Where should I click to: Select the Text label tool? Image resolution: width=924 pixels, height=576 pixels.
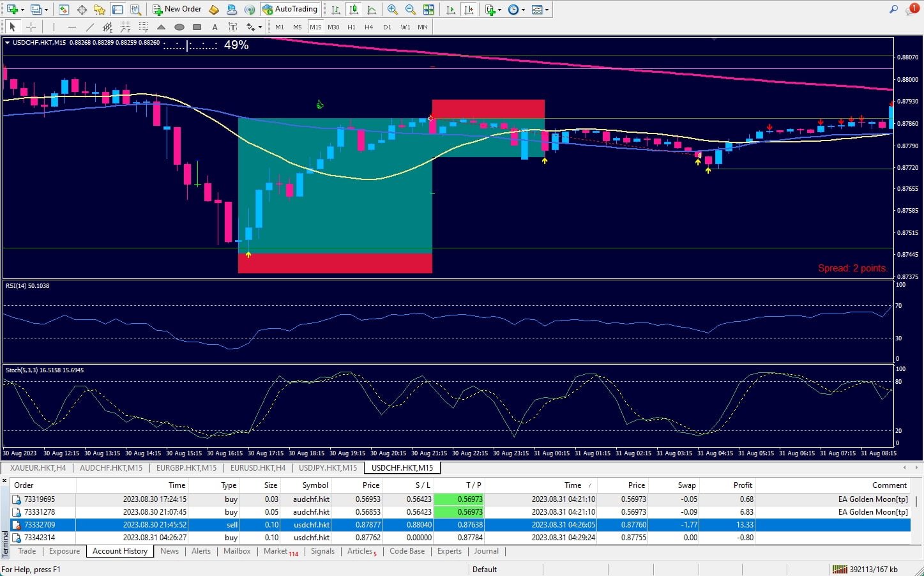[215, 27]
